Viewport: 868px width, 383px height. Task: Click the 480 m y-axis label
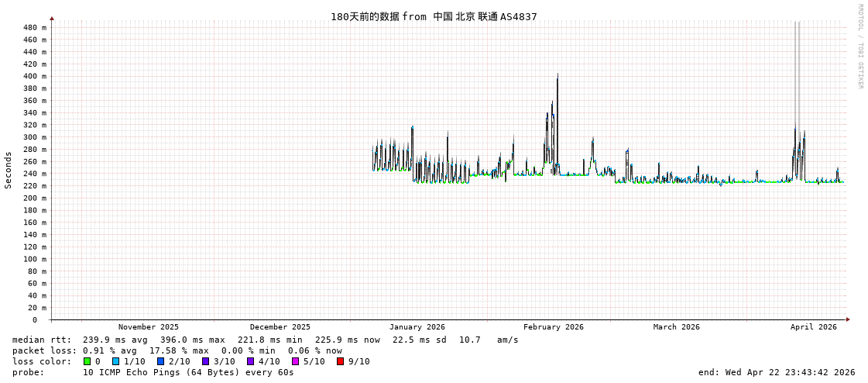pos(35,28)
